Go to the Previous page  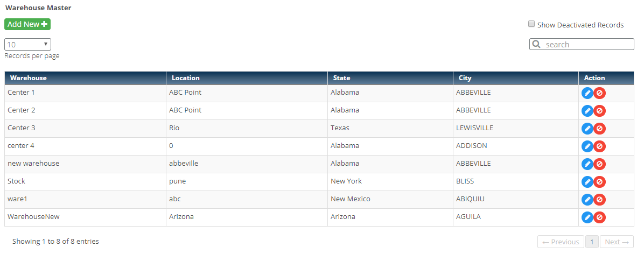pyautogui.click(x=561, y=242)
